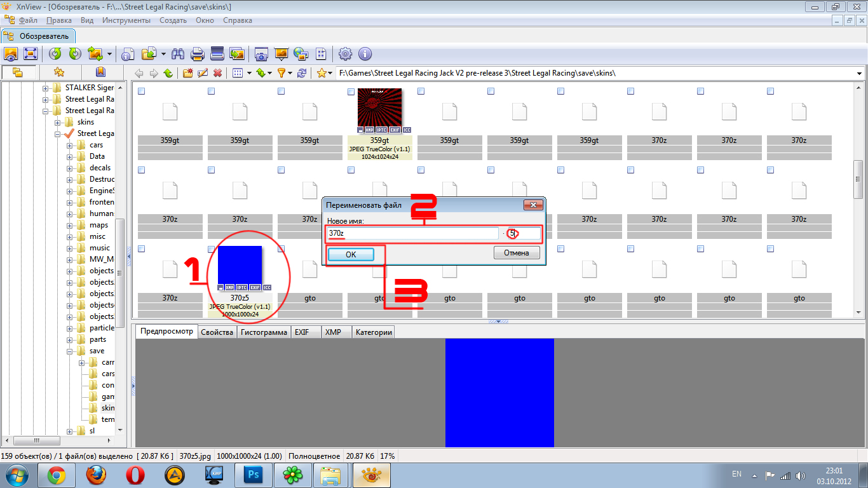Show the folders tree panel tab
Image resolution: width=868 pixels, height=488 pixels.
(18, 72)
